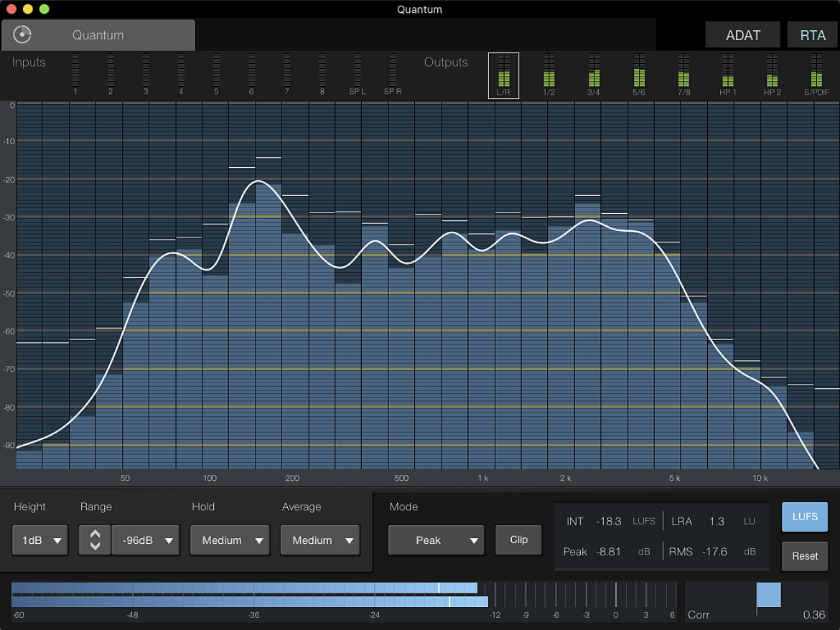Select the L/R output meter

[x=503, y=75]
